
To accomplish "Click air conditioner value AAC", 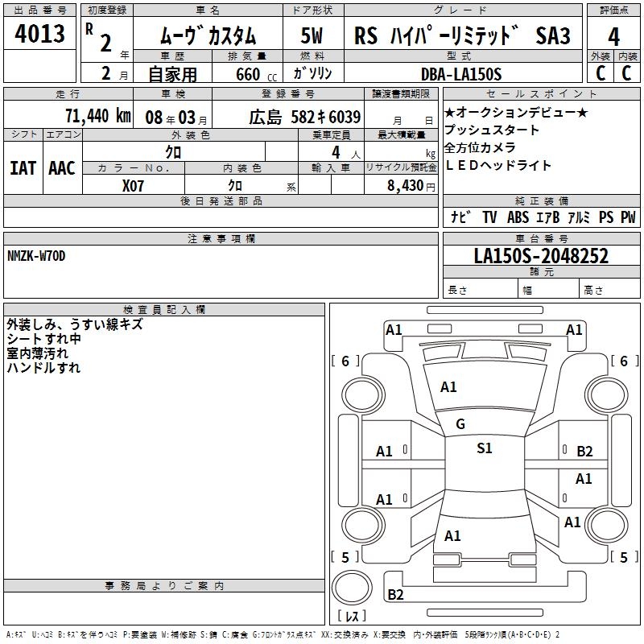I will [x=62, y=168].
